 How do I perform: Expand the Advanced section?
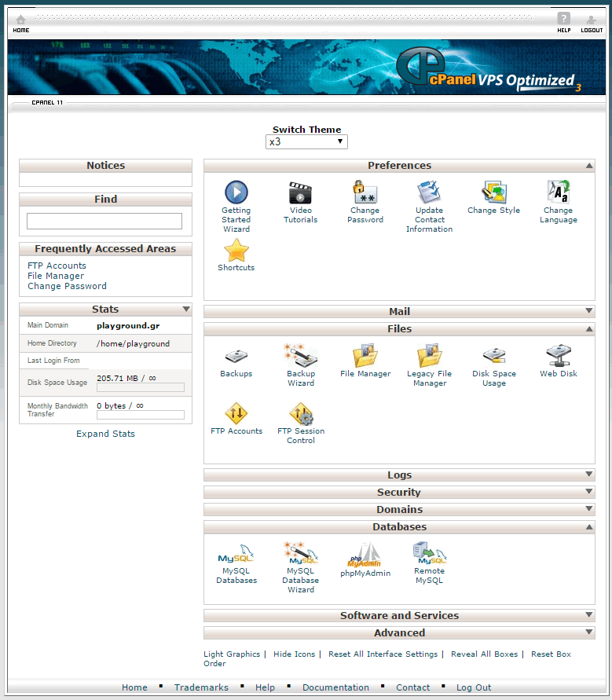tap(589, 632)
